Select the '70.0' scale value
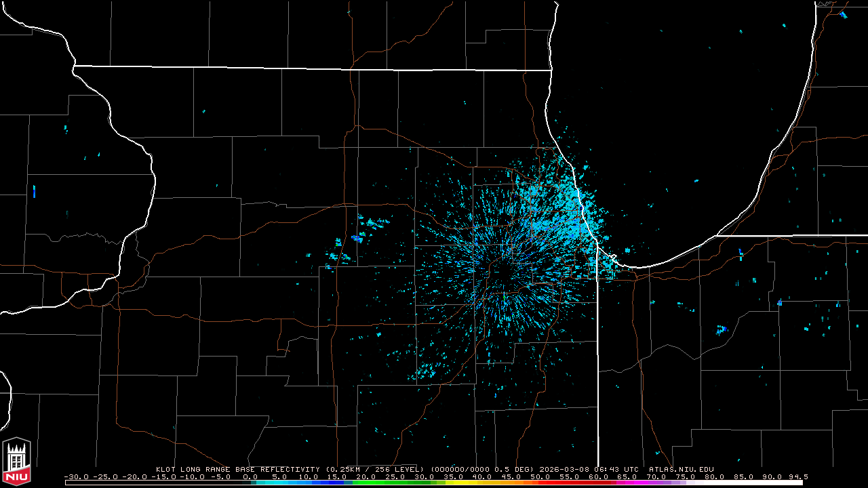The image size is (868, 488). point(656,476)
